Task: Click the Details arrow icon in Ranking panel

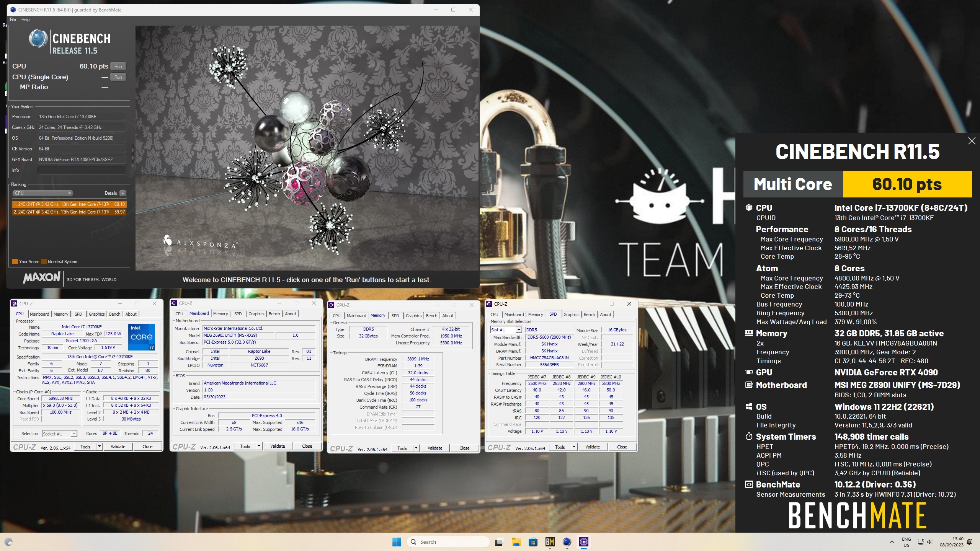Action: (x=123, y=193)
